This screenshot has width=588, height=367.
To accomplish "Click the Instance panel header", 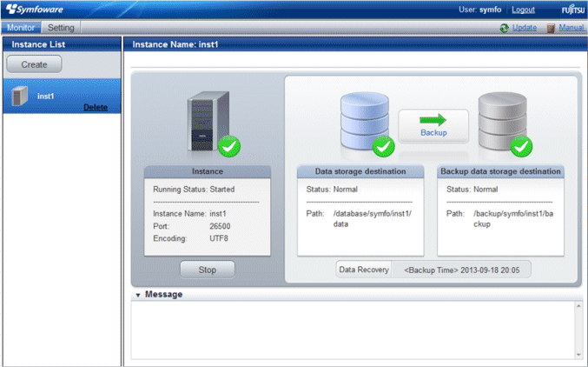I will [208, 171].
